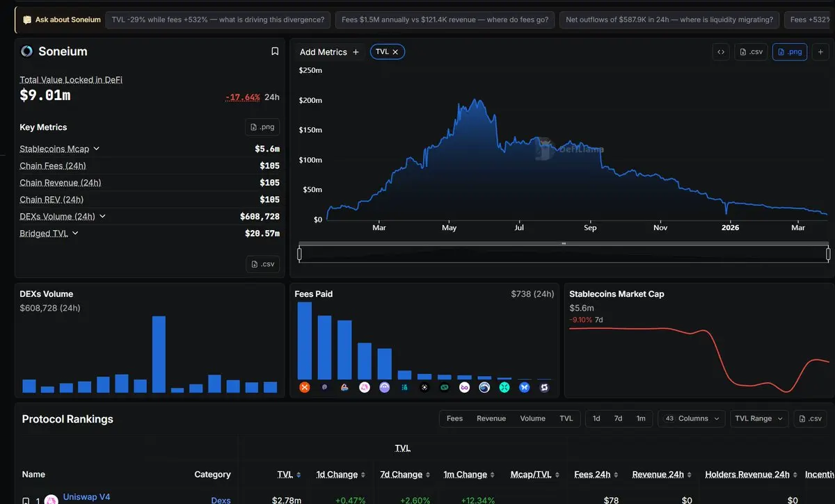Download chart as .png image

tap(789, 52)
